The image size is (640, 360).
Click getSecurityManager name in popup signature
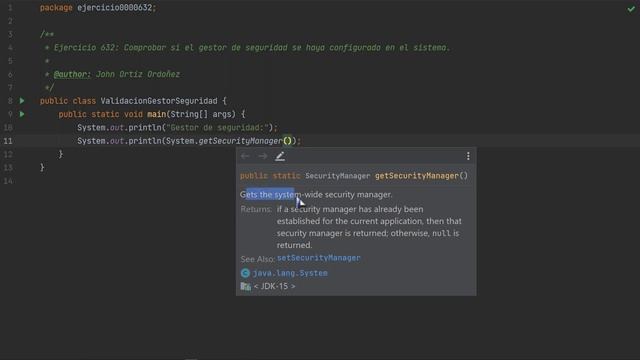point(417,176)
